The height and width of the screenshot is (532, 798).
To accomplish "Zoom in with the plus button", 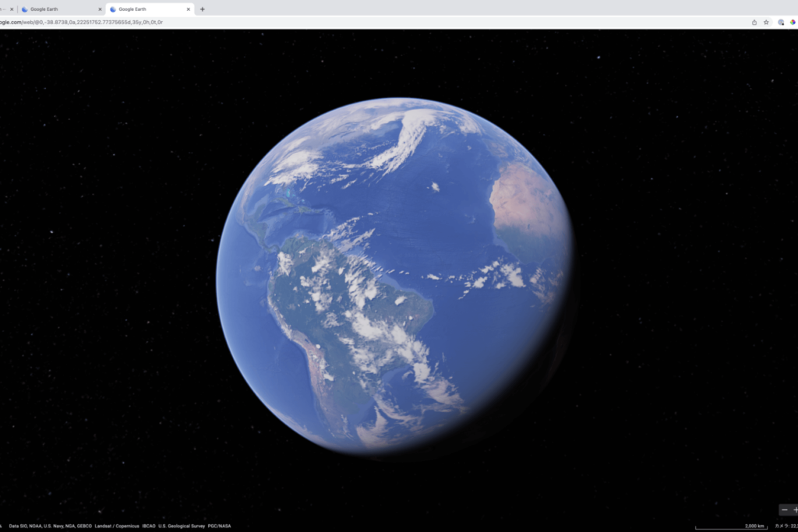I will coord(795,510).
